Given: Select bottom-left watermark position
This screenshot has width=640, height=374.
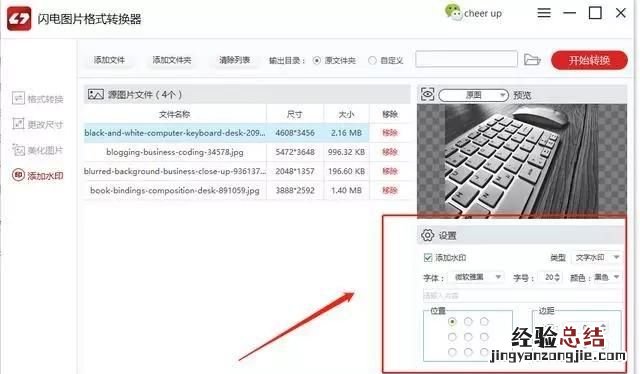Looking at the screenshot, I should point(452,352).
